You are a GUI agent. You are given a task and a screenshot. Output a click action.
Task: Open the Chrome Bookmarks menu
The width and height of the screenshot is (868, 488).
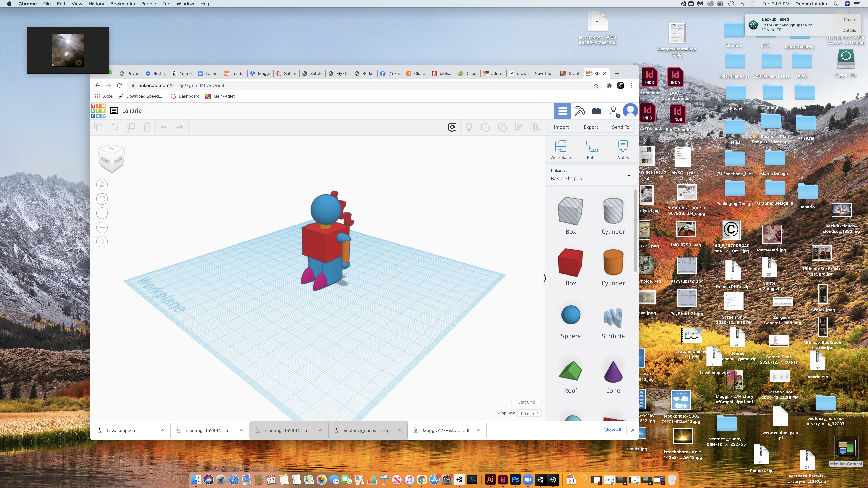123,4
